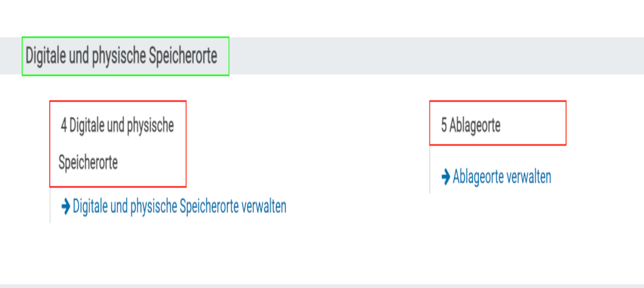Click the word Digitale in the section heading
Screen dimensions: 644x288
click(x=44, y=56)
